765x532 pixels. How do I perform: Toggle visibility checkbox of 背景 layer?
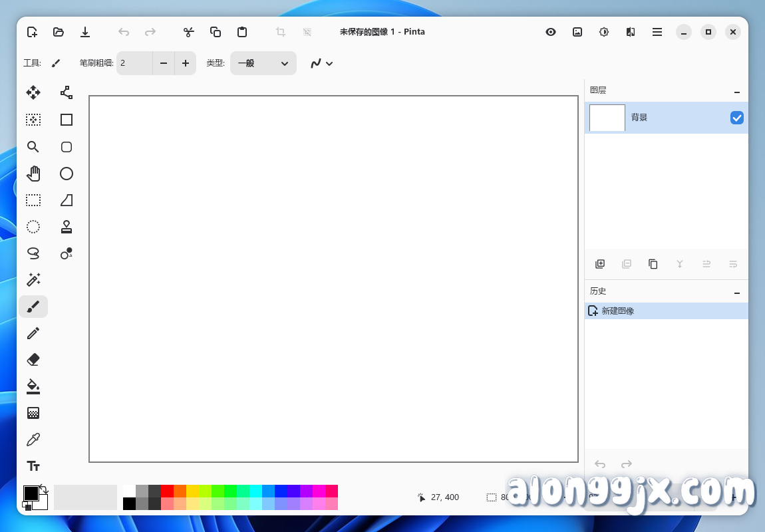point(736,118)
